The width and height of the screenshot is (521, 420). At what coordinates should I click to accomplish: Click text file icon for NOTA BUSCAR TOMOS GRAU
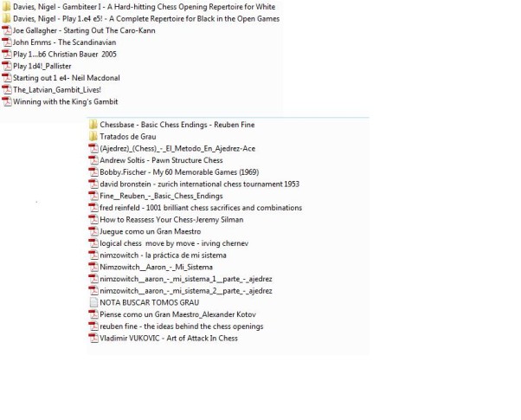click(x=93, y=303)
